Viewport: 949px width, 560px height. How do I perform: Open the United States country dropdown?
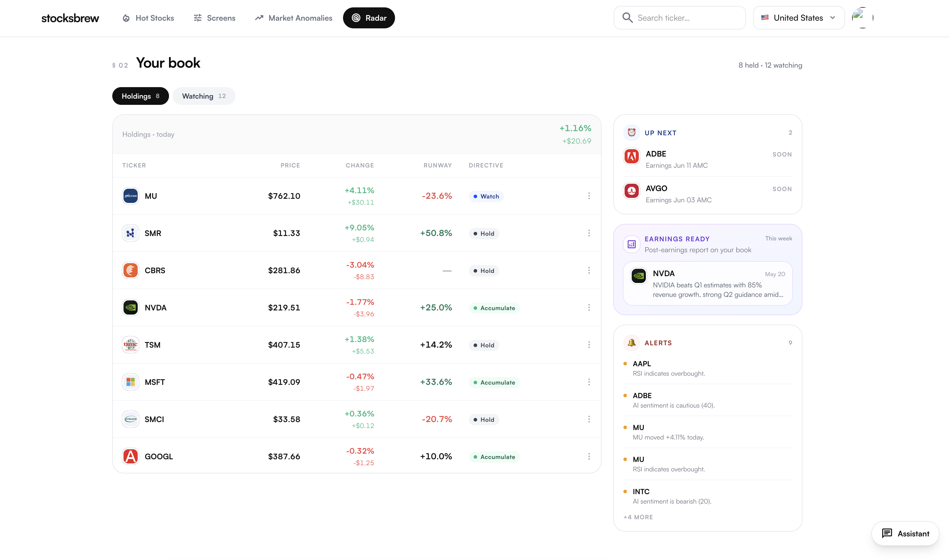[799, 18]
